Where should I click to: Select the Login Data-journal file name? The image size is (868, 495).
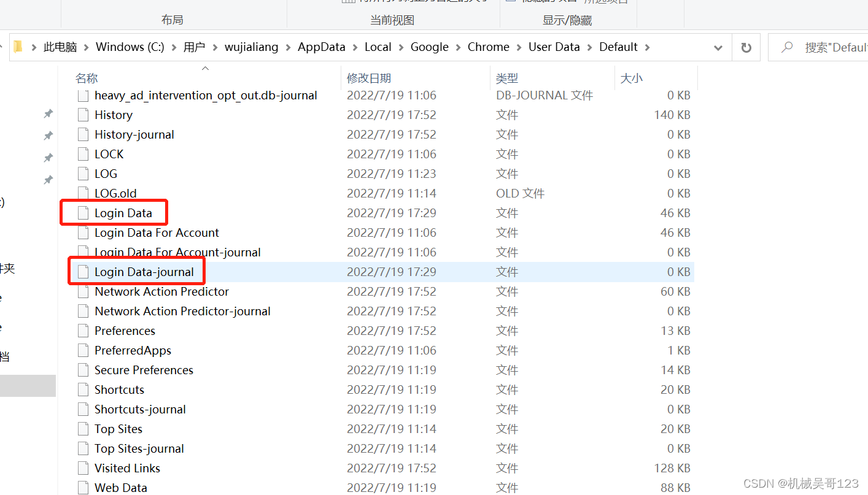tap(144, 272)
